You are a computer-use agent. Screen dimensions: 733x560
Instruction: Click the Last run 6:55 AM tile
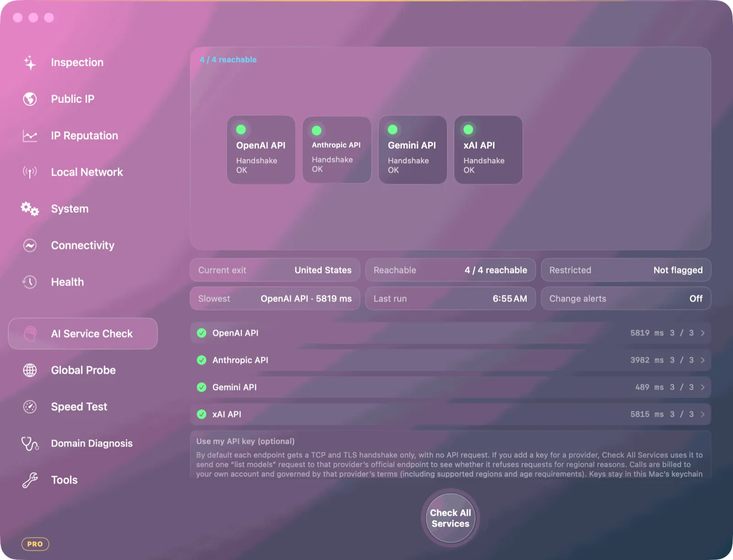tap(450, 299)
